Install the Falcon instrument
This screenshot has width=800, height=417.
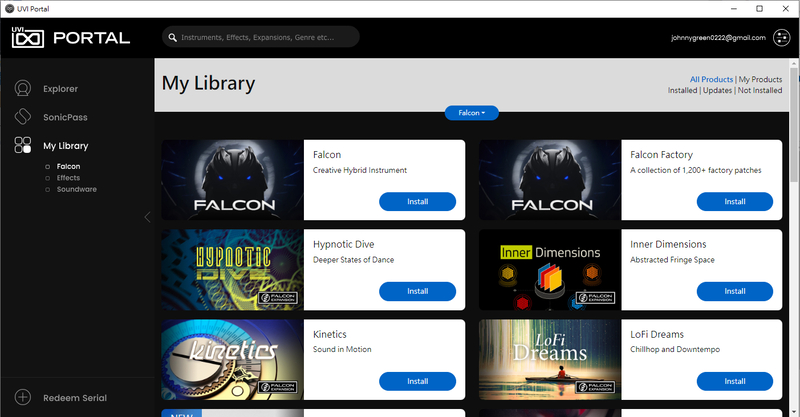point(417,202)
